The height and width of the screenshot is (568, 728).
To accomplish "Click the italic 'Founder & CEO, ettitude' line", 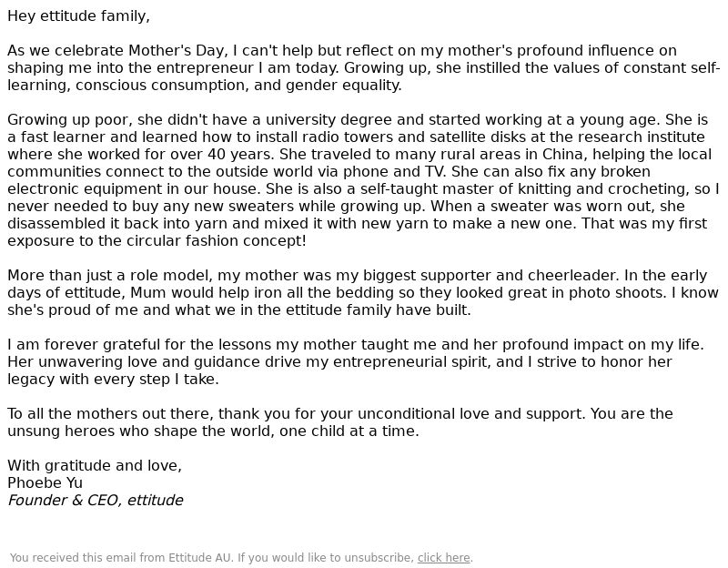I will click(96, 501).
